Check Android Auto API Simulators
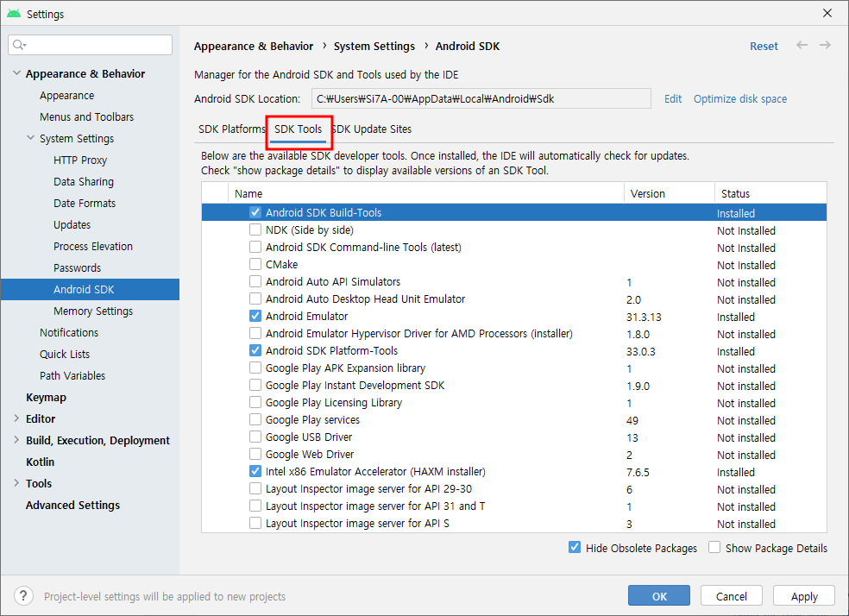 [x=255, y=281]
